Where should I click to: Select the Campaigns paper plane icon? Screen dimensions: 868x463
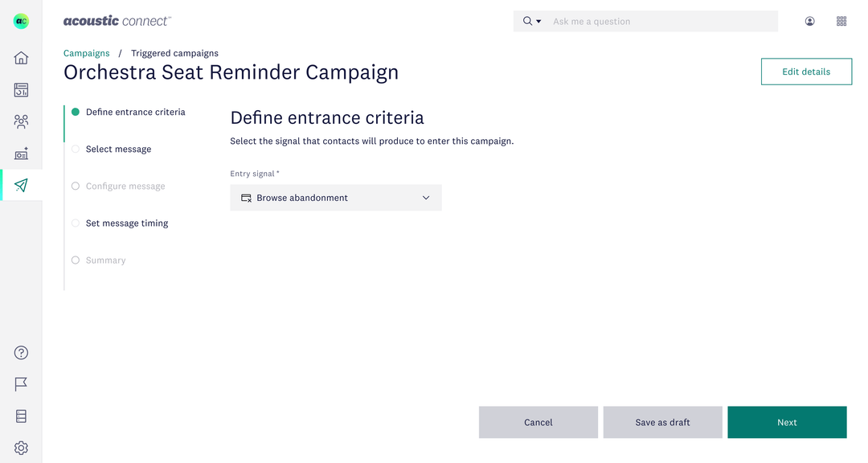tap(21, 185)
